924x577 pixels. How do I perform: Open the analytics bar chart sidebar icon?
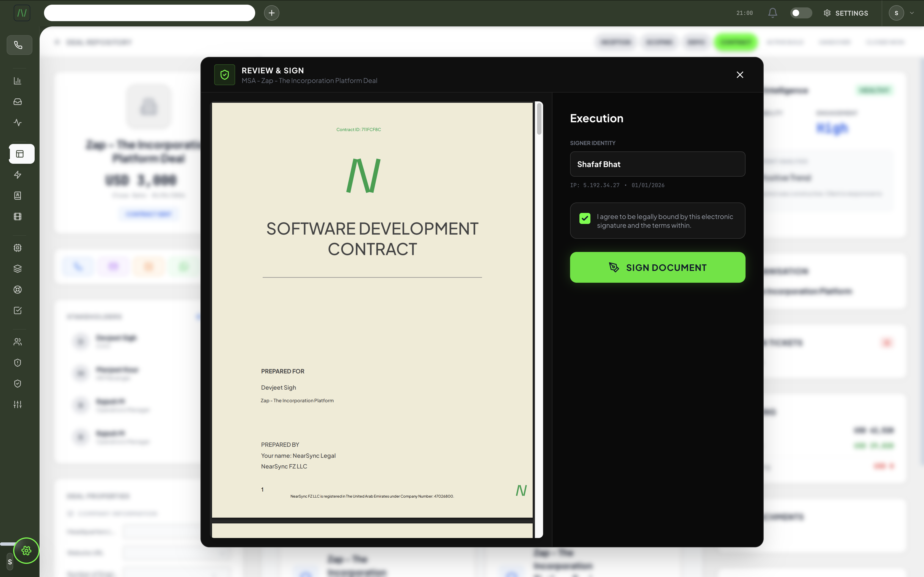click(18, 81)
